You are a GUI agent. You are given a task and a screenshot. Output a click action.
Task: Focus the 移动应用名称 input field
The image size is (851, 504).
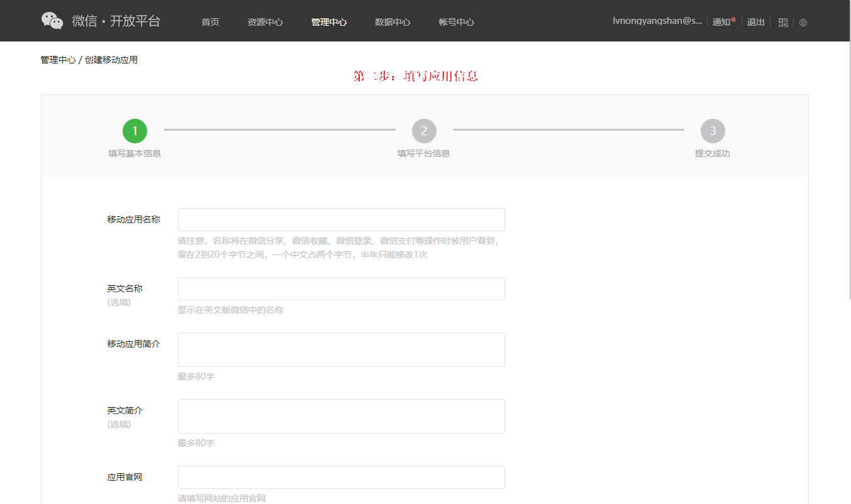click(x=342, y=219)
